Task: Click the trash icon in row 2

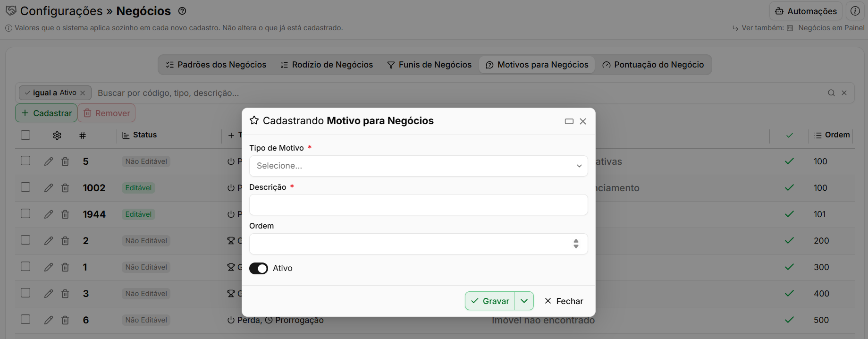Action: click(65, 241)
